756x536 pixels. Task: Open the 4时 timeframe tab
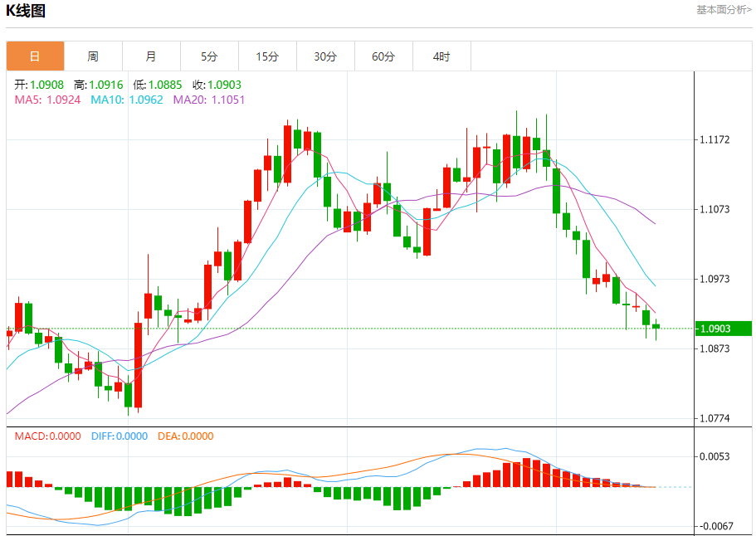[x=441, y=56]
